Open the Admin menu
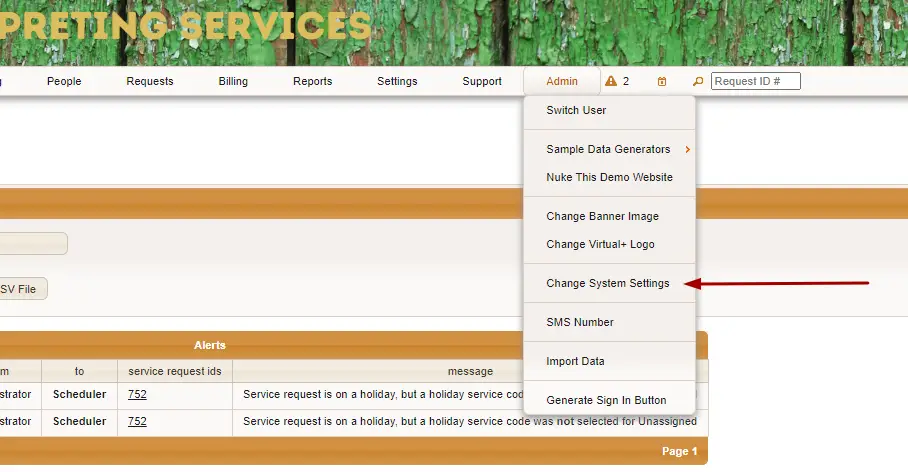This screenshot has width=908, height=472. click(x=562, y=81)
